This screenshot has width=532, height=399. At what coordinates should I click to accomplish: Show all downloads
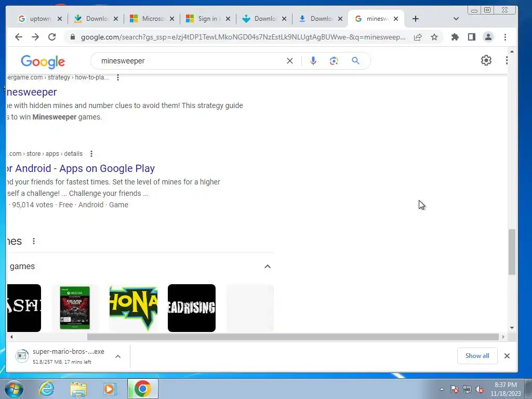coord(477,355)
